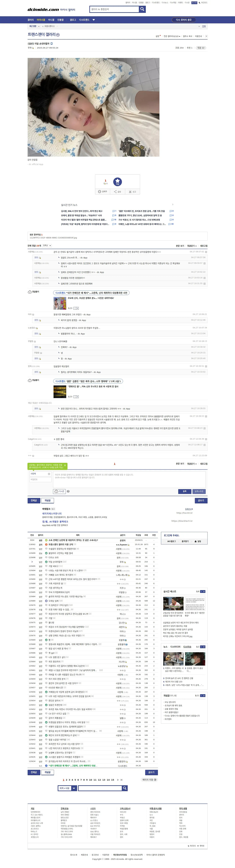Close the green 사랑해 nickname tooltip
The image size is (235, 868).
point(65,465)
